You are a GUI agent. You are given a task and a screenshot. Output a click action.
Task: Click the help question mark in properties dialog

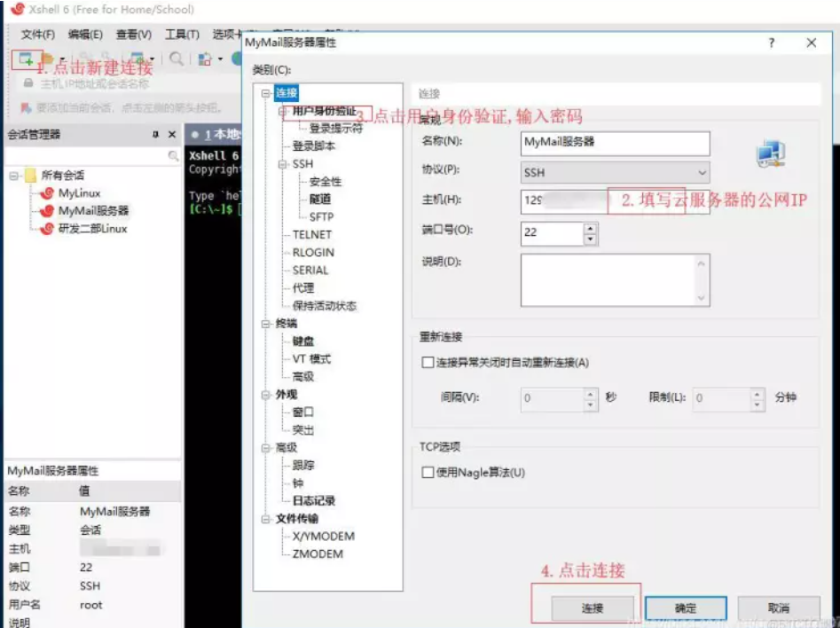point(772,43)
